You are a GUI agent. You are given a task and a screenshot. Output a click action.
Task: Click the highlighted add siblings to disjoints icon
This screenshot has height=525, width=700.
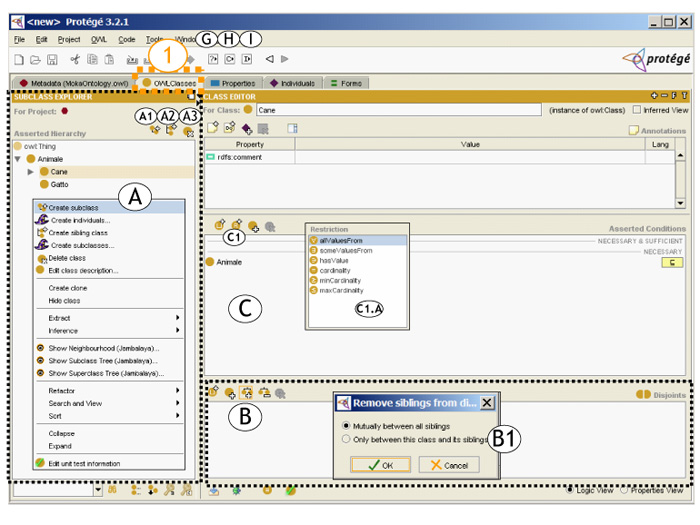(x=246, y=392)
